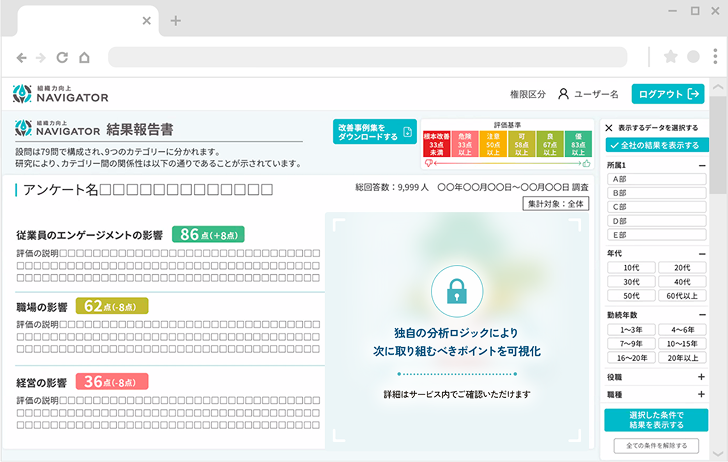
Task: Reload the page with the refresh icon
Action: [x=62, y=58]
